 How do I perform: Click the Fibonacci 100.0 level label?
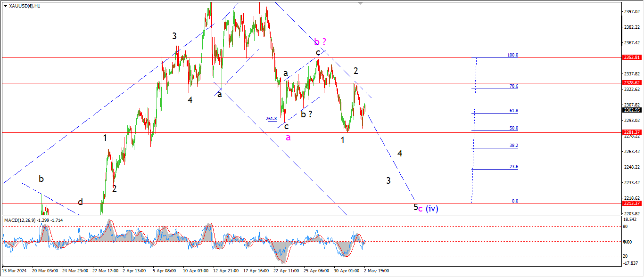[512, 55]
